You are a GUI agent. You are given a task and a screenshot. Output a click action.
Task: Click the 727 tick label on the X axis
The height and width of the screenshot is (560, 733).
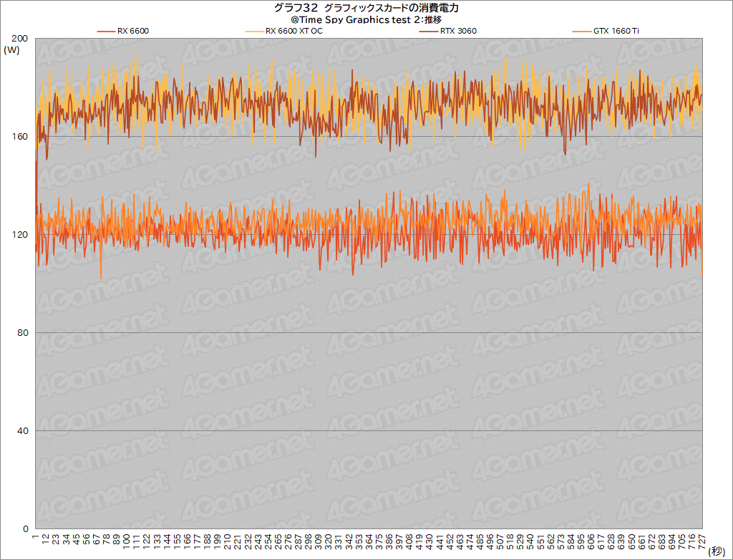(702, 540)
